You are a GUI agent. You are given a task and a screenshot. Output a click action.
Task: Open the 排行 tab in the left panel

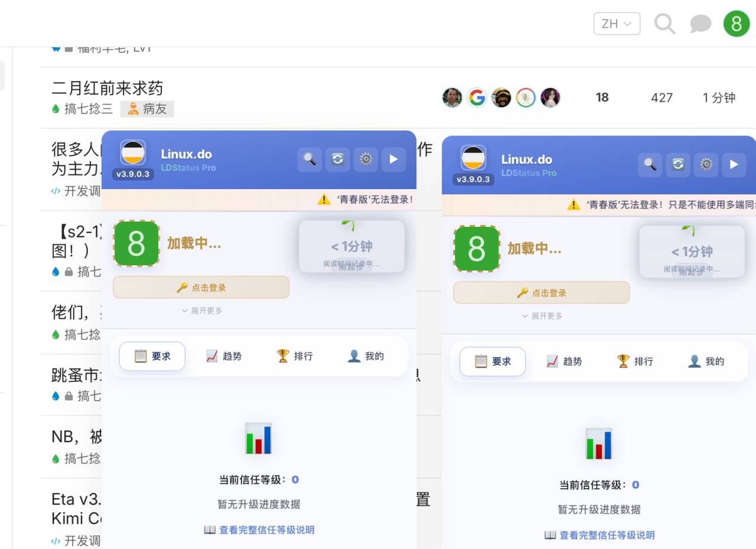click(x=295, y=356)
